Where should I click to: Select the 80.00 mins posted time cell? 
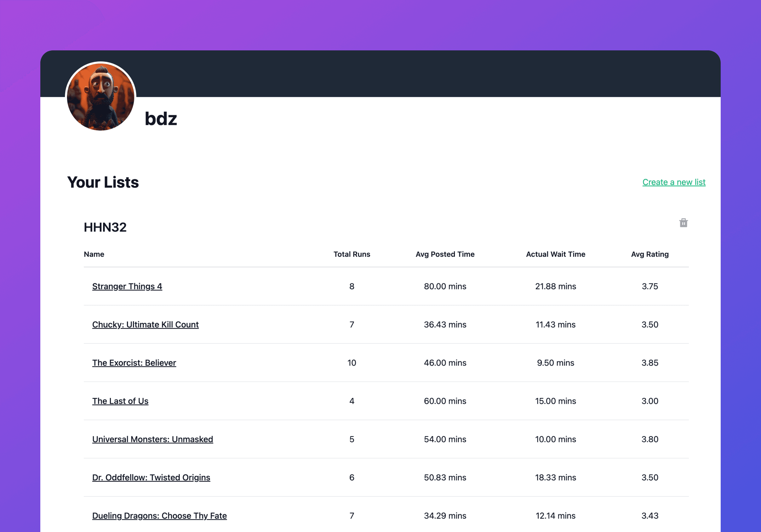tap(445, 286)
